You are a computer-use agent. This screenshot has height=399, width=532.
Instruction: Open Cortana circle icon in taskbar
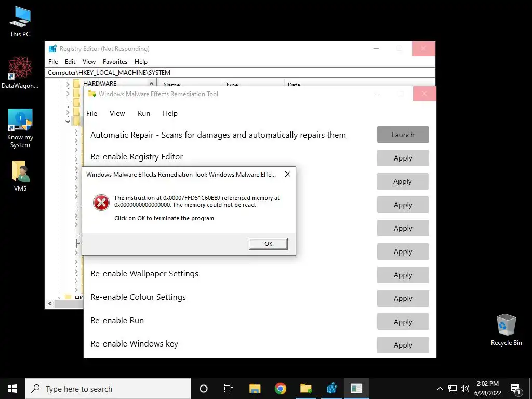tap(204, 389)
